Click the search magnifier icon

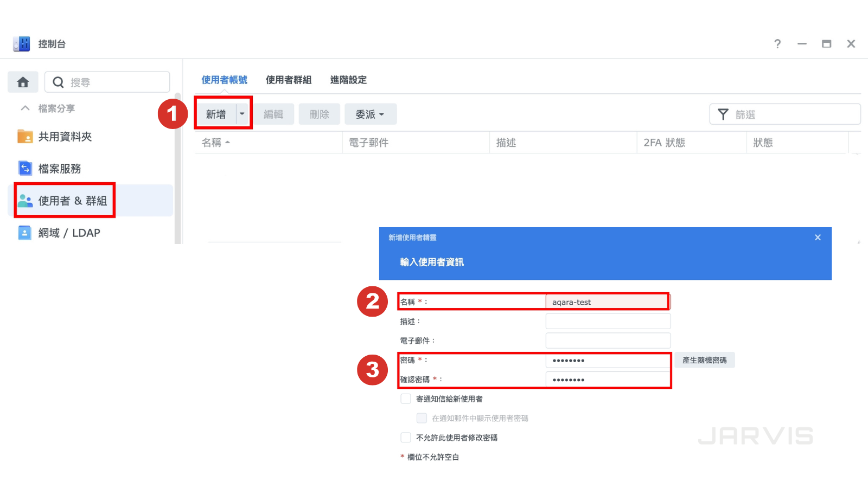(x=58, y=82)
